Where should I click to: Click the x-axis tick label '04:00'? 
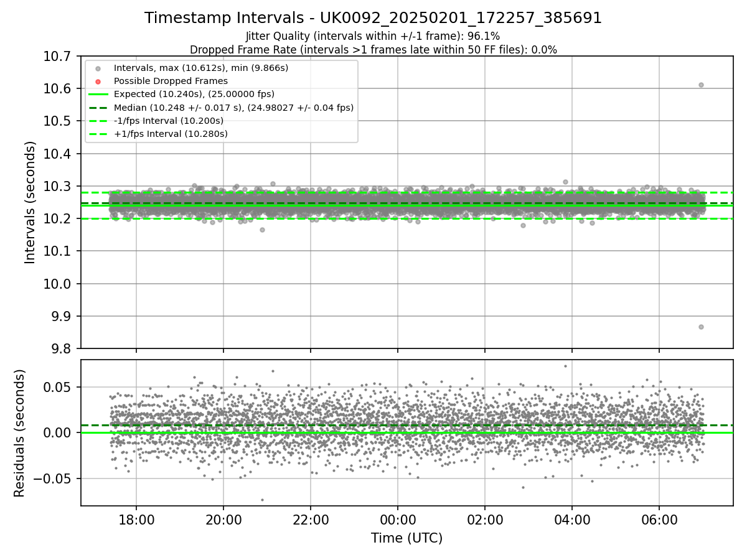(x=572, y=519)
